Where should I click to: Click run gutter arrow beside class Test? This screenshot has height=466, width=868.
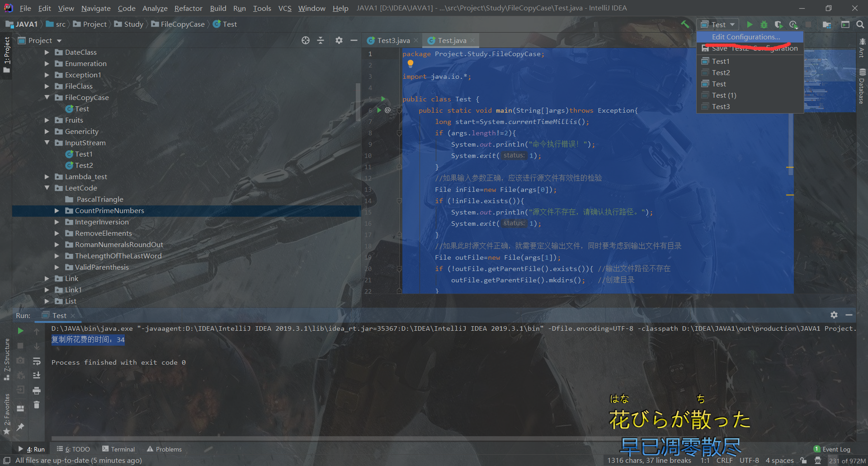(x=383, y=99)
